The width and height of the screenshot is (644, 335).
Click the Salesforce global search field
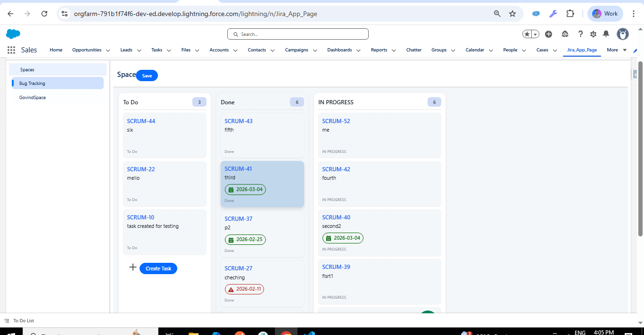tap(298, 34)
